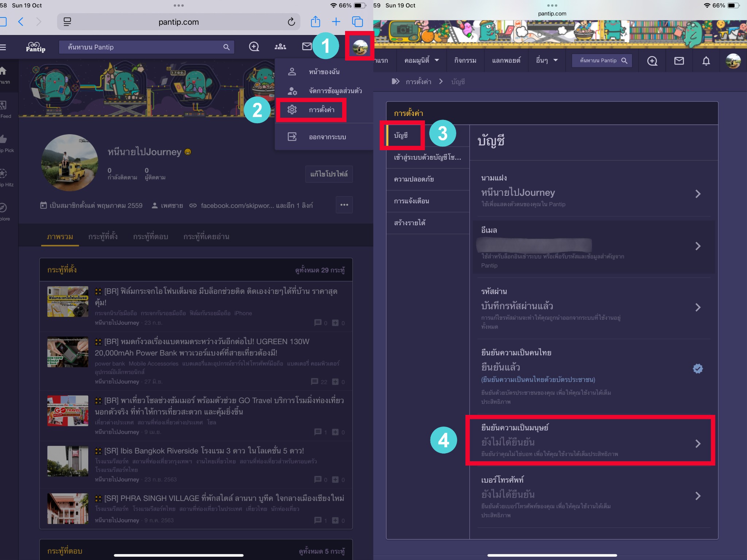Select ความปลอดภัย in settings sidebar
This screenshot has width=747, height=560.
[414, 179]
